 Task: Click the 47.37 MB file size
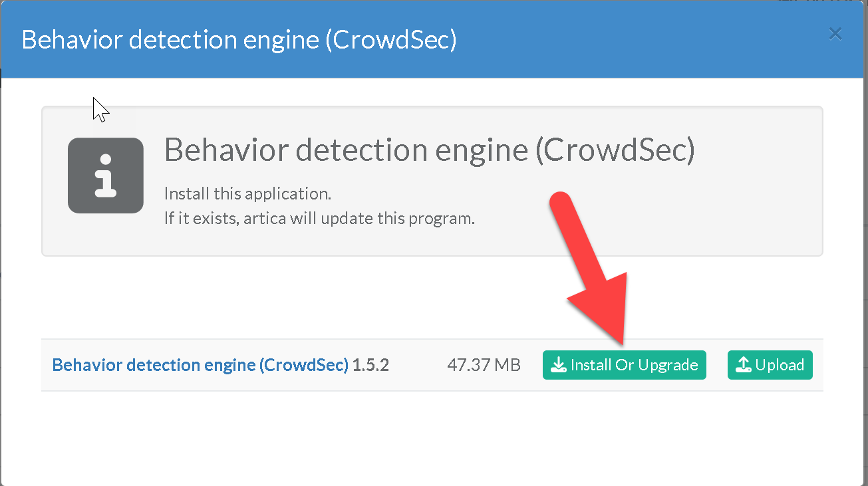tap(484, 365)
